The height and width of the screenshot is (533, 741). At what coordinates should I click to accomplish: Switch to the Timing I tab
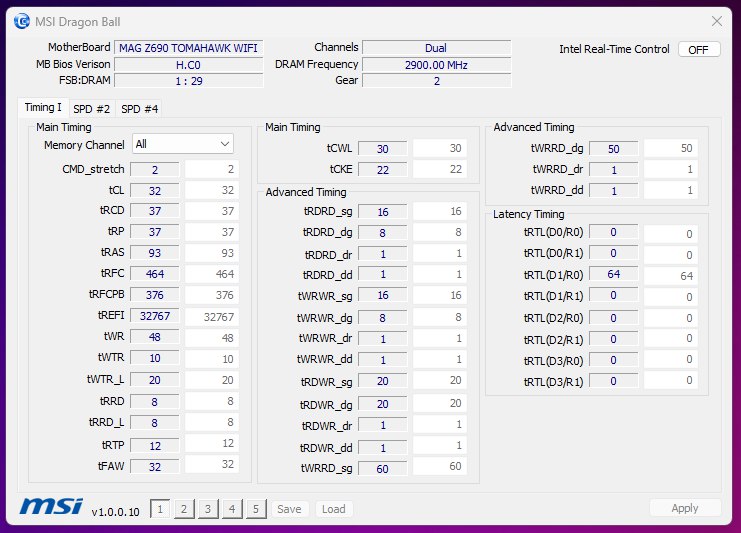(x=43, y=108)
